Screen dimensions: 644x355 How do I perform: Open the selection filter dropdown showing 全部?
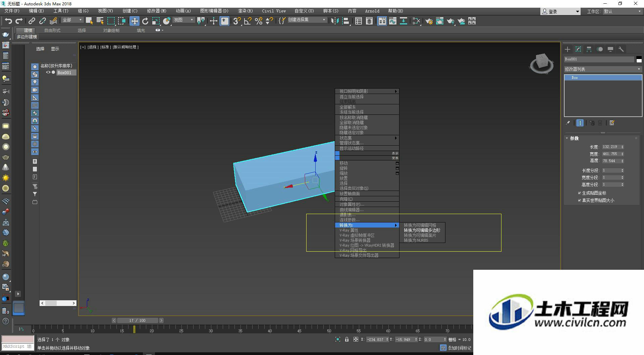[x=72, y=20]
